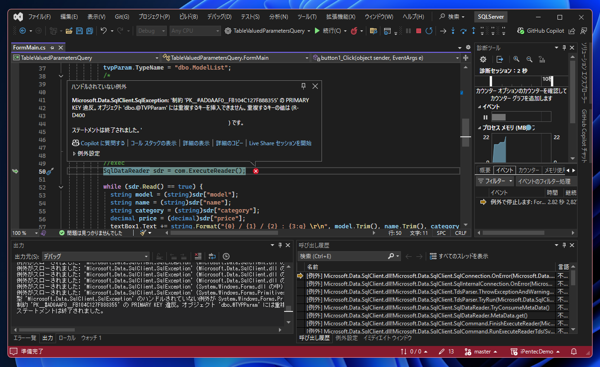Open the Debug configuration dropdown
The height and width of the screenshot is (367, 600).
pyautogui.click(x=152, y=31)
